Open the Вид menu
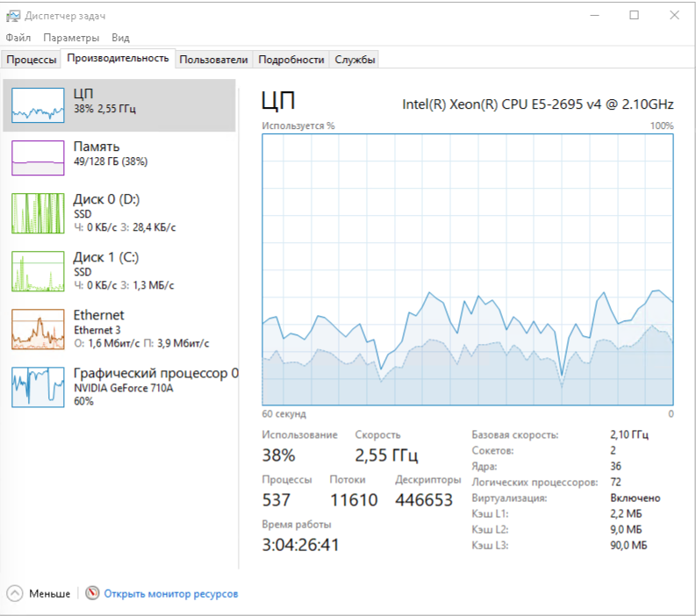The width and height of the screenshot is (696, 616). click(x=120, y=38)
